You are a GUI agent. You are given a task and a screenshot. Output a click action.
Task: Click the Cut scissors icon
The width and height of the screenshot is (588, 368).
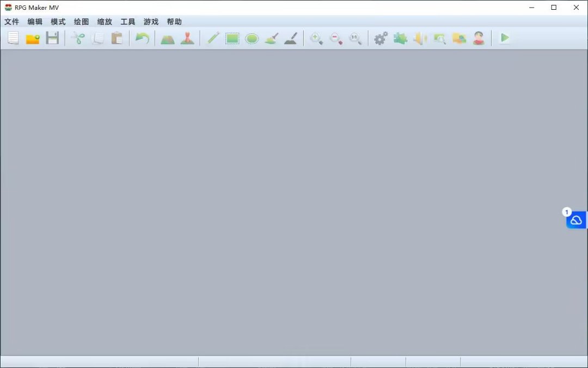pyautogui.click(x=78, y=38)
